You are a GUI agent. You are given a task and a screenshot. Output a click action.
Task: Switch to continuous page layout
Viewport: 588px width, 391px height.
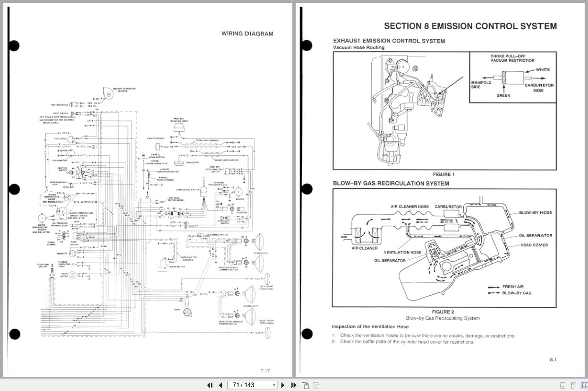coord(574,385)
